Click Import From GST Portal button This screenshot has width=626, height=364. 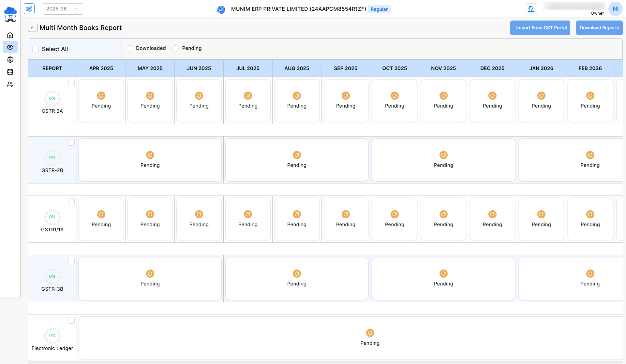coord(540,28)
